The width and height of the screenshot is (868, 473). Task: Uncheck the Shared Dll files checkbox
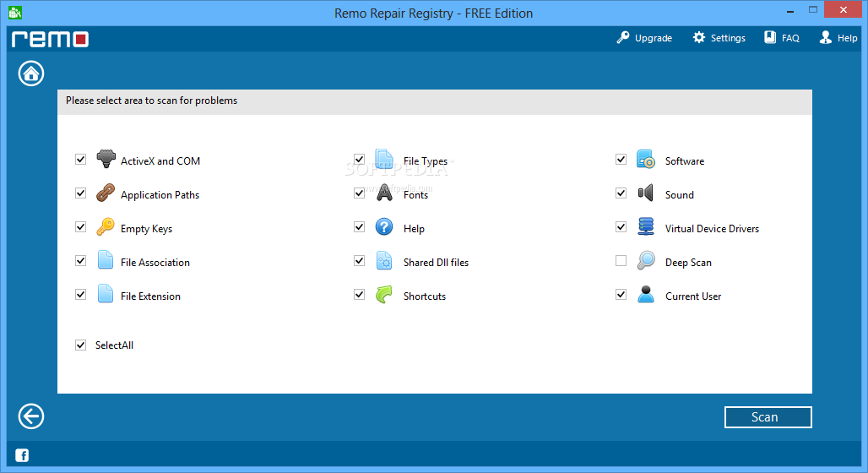pos(359,261)
